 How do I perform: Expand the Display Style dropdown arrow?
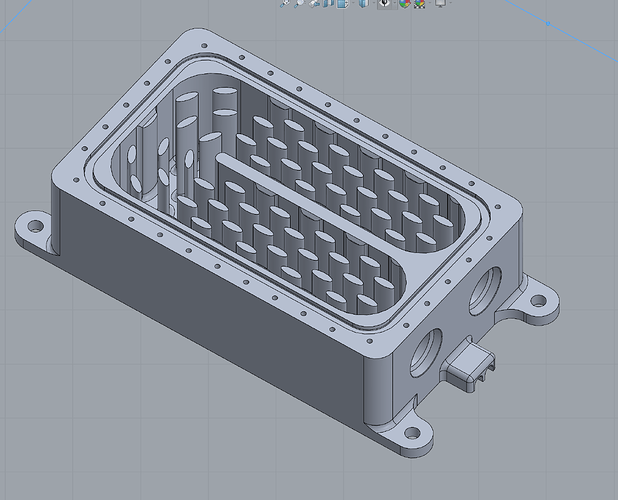pyautogui.click(x=374, y=2)
